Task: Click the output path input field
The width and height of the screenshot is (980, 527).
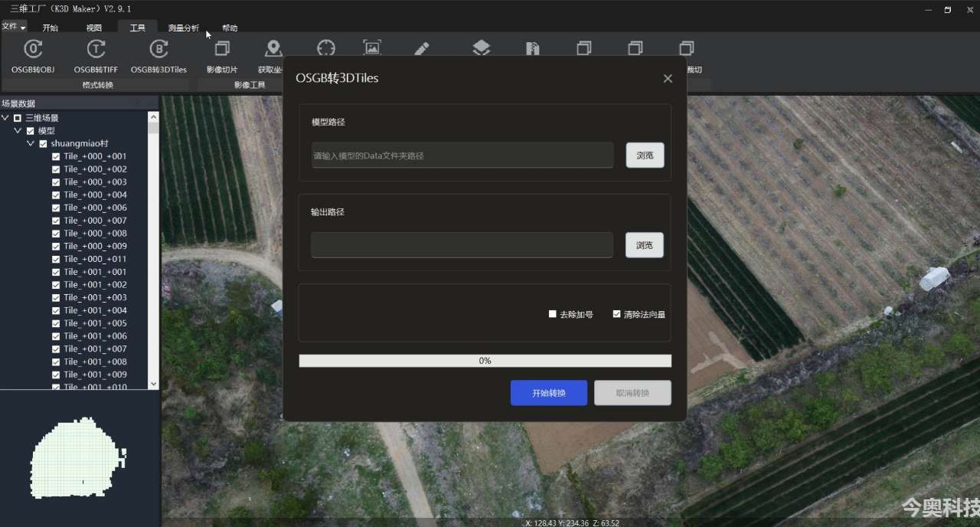Action: (462, 245)
